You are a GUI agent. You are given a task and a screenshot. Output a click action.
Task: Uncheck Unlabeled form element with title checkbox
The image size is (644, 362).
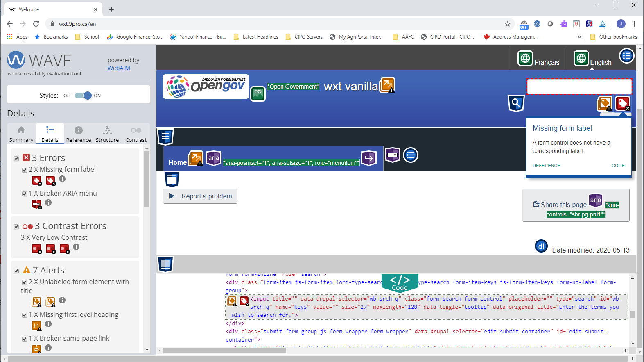[25, 282]
